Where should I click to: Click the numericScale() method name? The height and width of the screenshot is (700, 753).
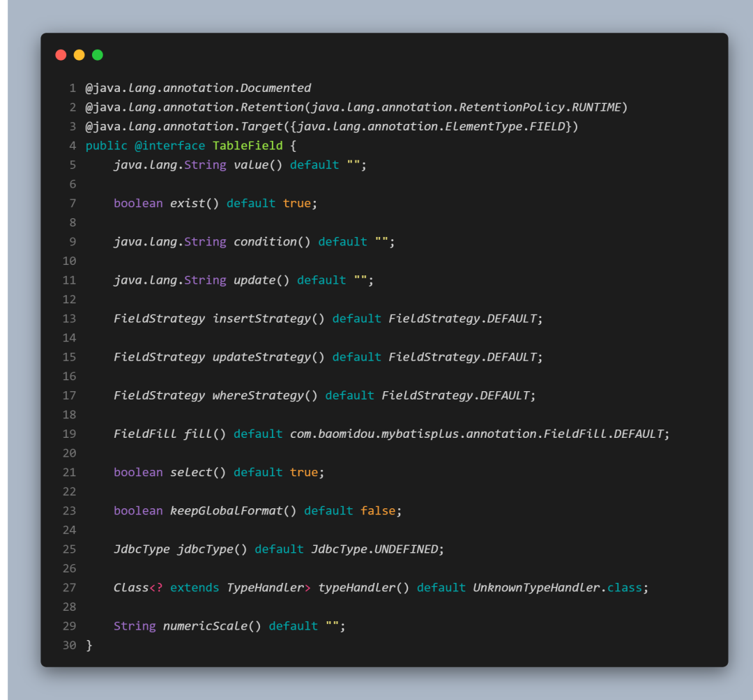tap(212, 626)
